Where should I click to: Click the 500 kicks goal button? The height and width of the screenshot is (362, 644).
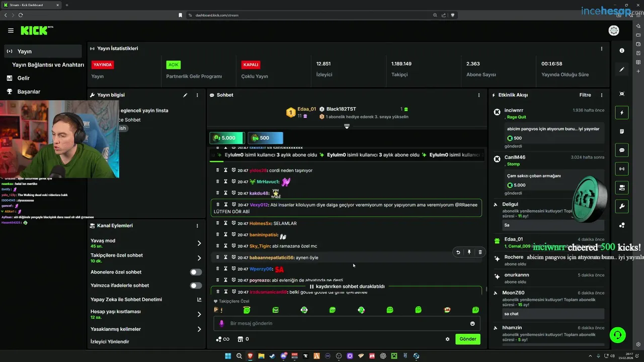point(265,138)
